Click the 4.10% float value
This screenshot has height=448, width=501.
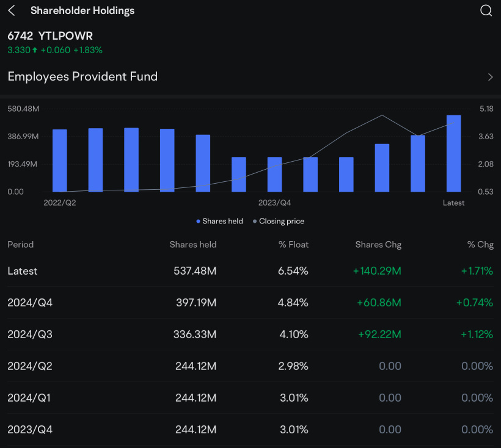coord(294,334)
